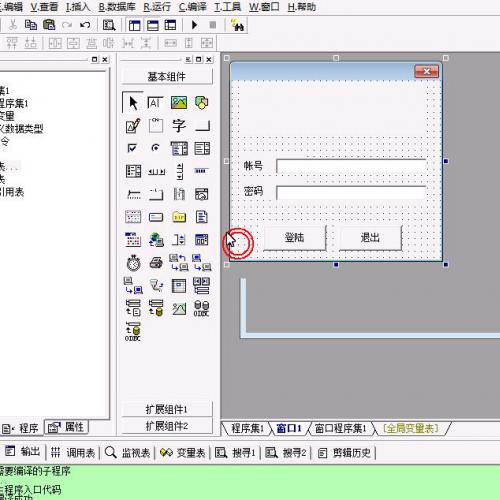Select the progress bar component icon
This screenshot has width=500, height=500.
pos(201,171)
